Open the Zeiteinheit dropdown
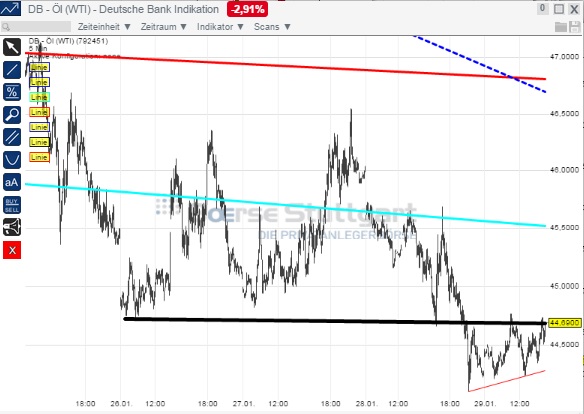This screenshot has height=414, width=584. (x=104, y=27)
